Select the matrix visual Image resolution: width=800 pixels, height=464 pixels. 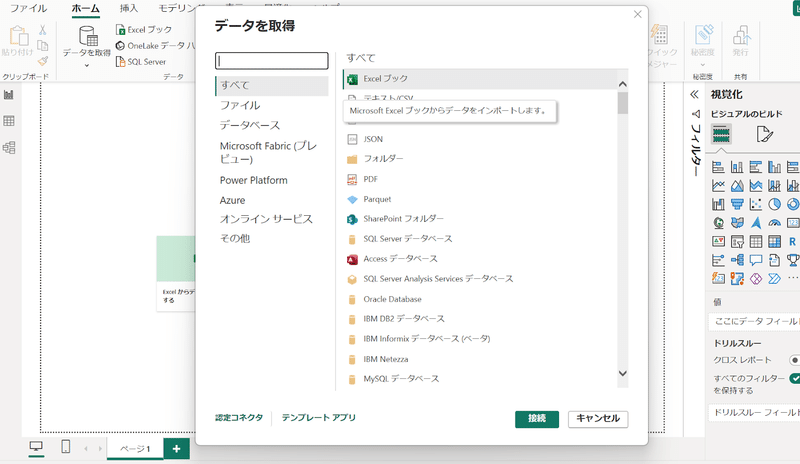774,241
